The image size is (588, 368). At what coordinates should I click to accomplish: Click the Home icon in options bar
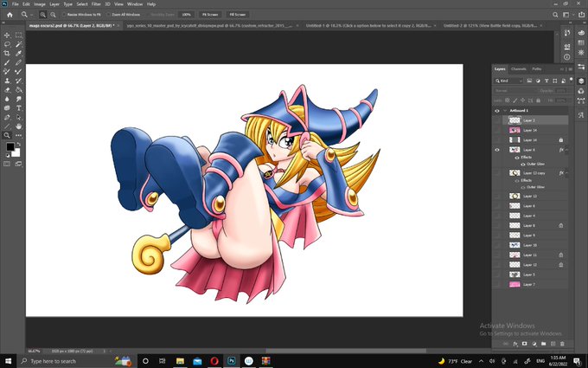[x=10, y=15]
